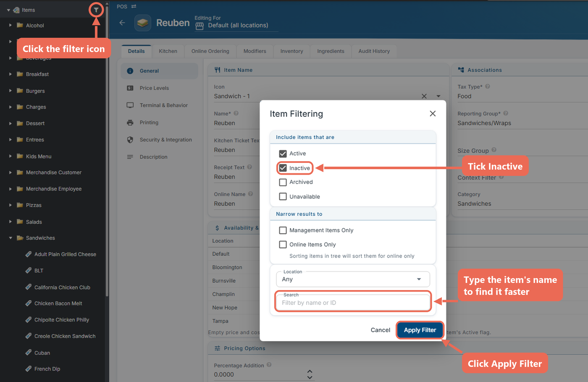Viewport: 588px width, 382px height.
Task: Enable Online Items Only checkbox
Action: (283, 244)
